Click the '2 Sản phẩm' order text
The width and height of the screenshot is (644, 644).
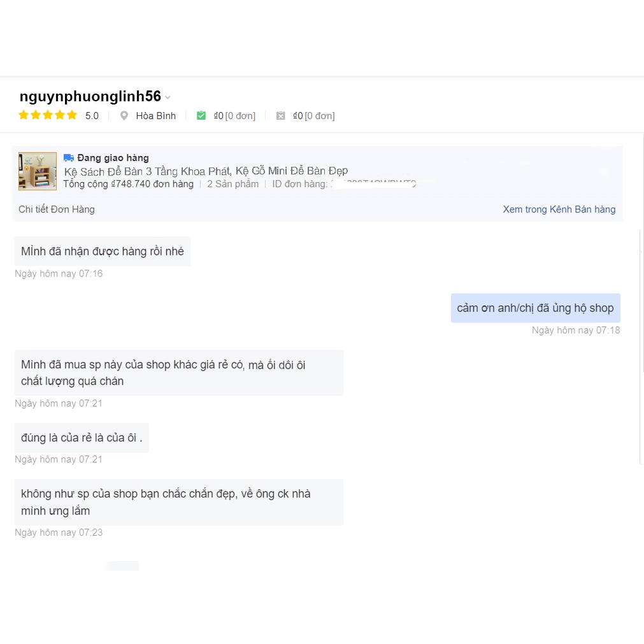coord(233,184)
